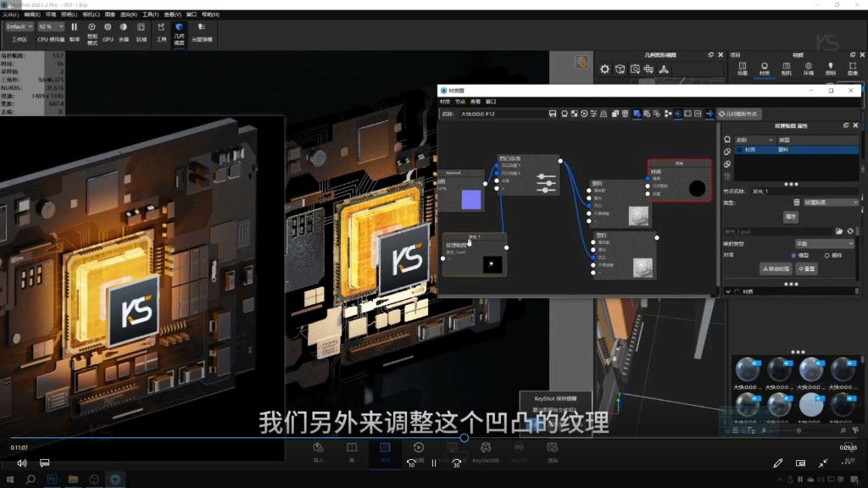Click the cube icon in geometry view
The width and height of the screenshot is (868, 488).
(620, 69)
